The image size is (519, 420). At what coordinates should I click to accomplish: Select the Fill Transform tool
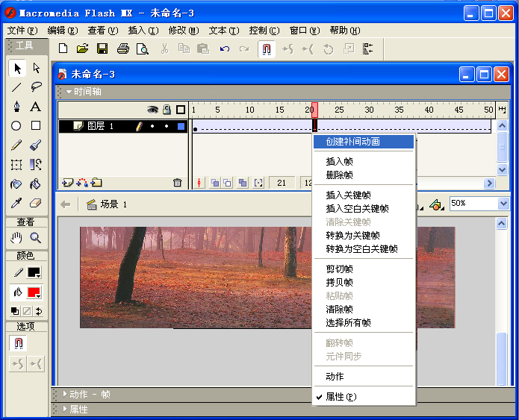click(x=36, y=164)
